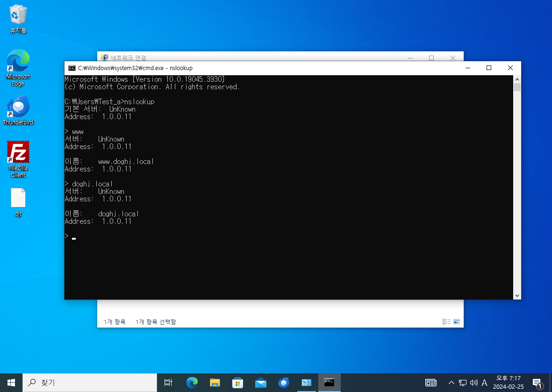Switch Network Connections to large icons view
Image resolution: width=552 pixels, height=392 pixels.
click(x=457, y=321)
